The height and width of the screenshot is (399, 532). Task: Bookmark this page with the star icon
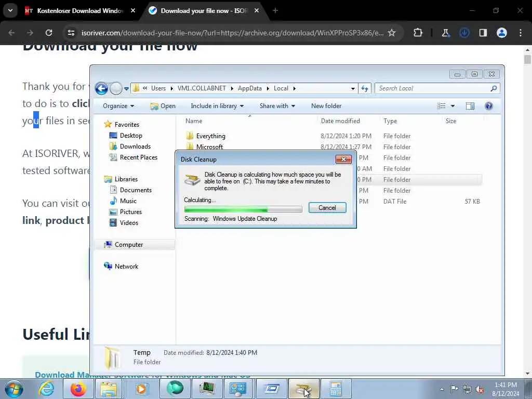pos(392,33)
